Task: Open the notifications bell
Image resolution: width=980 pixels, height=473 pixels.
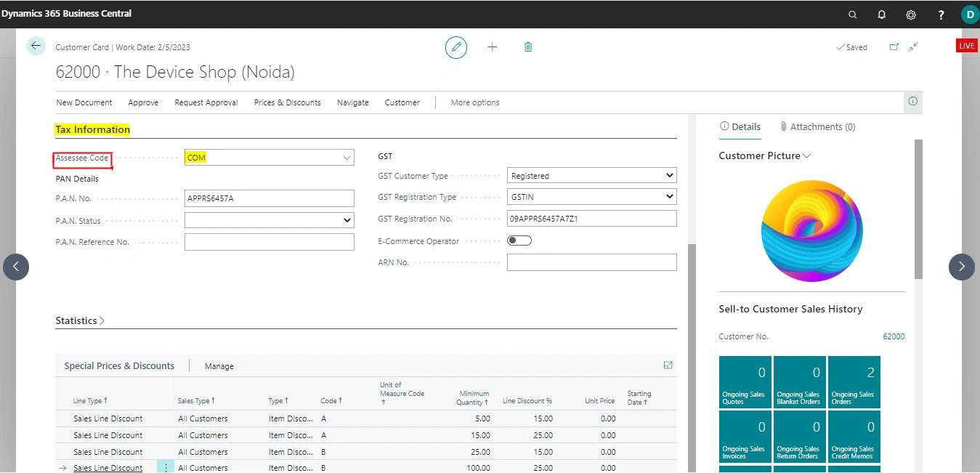Action: click(882, 15)
